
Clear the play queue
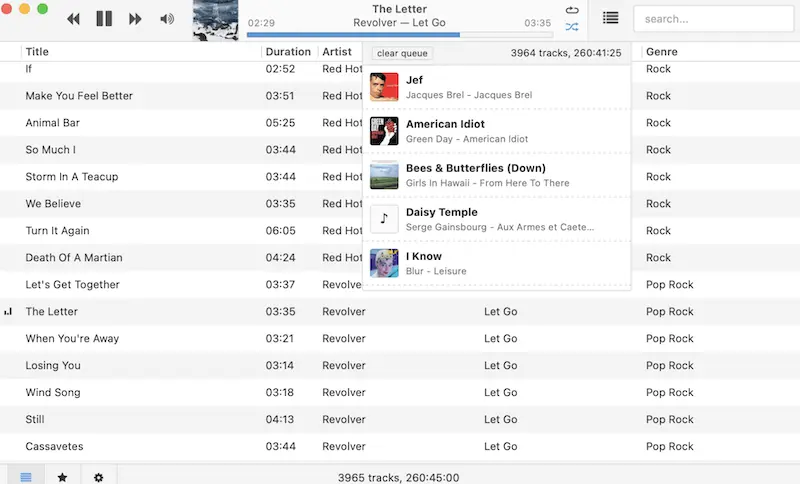(x=402, y=53)
